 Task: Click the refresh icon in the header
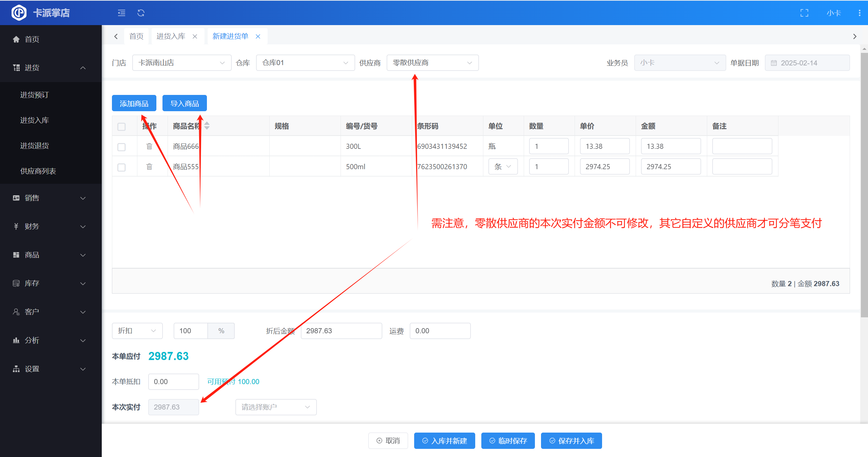pos(141,13)
